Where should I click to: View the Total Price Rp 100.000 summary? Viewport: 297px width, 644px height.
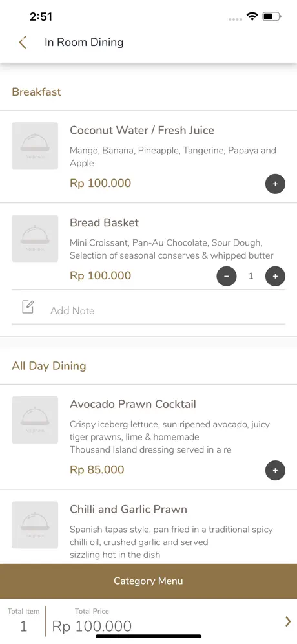point(92,621)
